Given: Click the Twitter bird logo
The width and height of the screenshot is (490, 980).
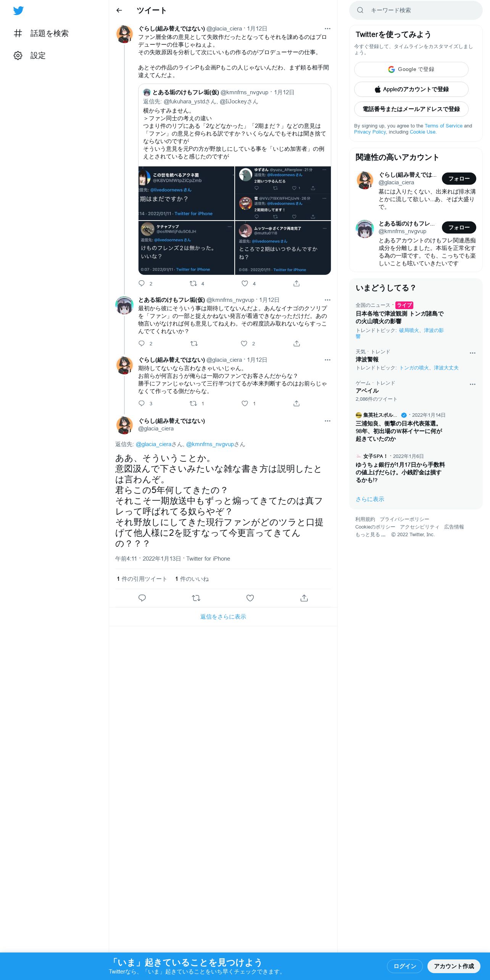Looking at the screenshot, I should click(x=18, y=11).
